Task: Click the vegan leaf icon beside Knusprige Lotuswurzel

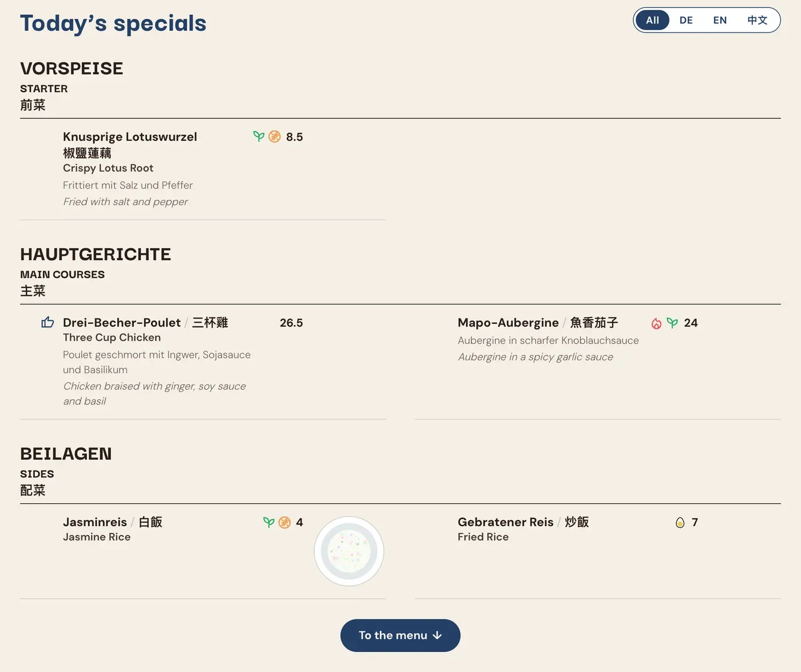Action: pos(259,137)
